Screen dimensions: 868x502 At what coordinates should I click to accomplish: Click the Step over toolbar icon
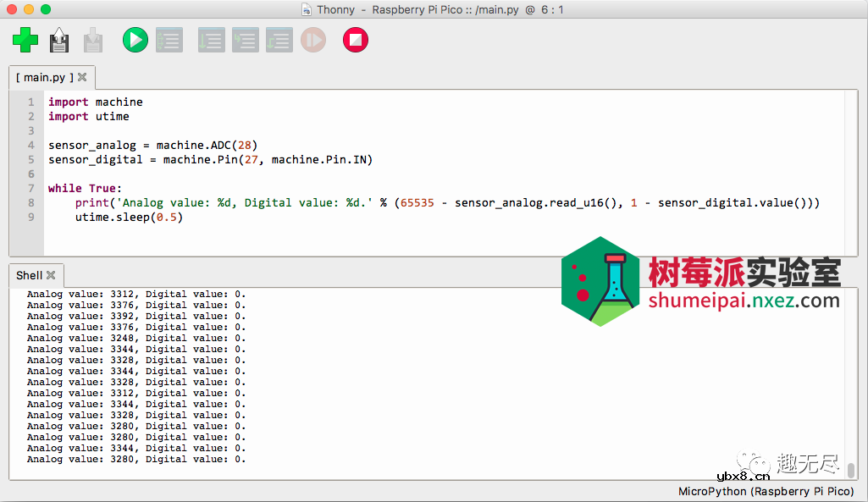tap(211, 40)
